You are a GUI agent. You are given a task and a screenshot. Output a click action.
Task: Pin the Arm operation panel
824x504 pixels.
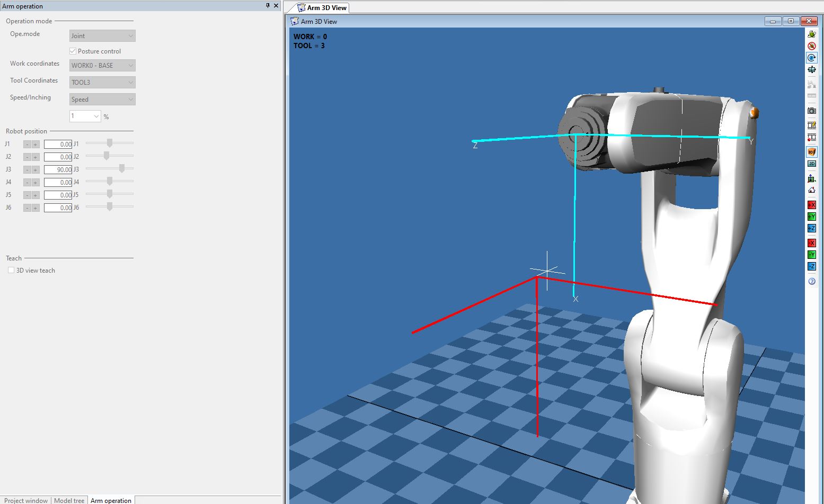[268, 6]
